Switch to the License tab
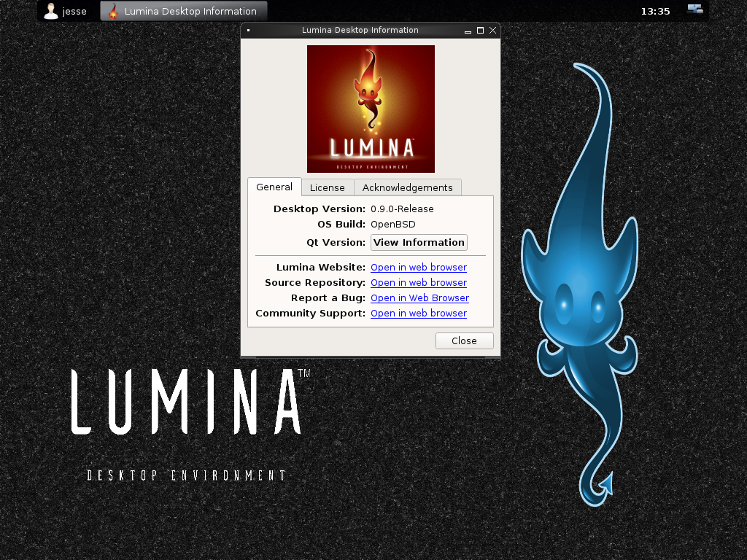The height and width of the screenshot is (560, 747). (x=328, y=187)
